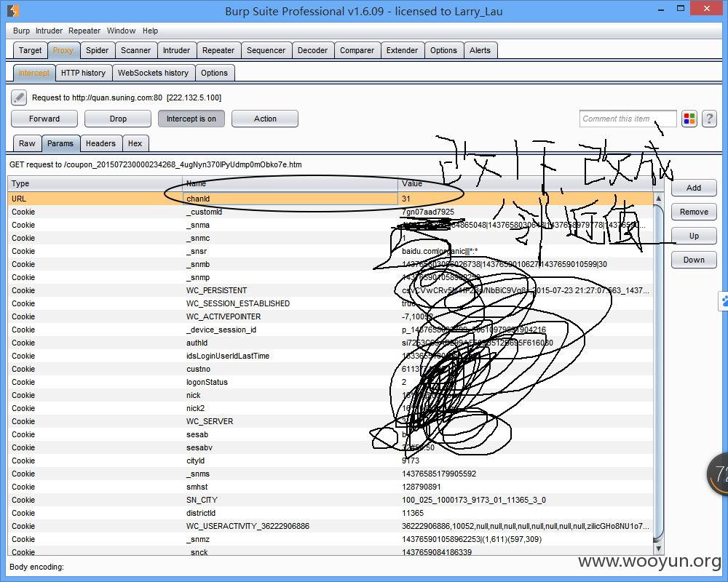The width and height of the screenshot is (728, 582).
Task: Switch to the Comparer tab
Action: pyautogui.click(x=357, y=51)
